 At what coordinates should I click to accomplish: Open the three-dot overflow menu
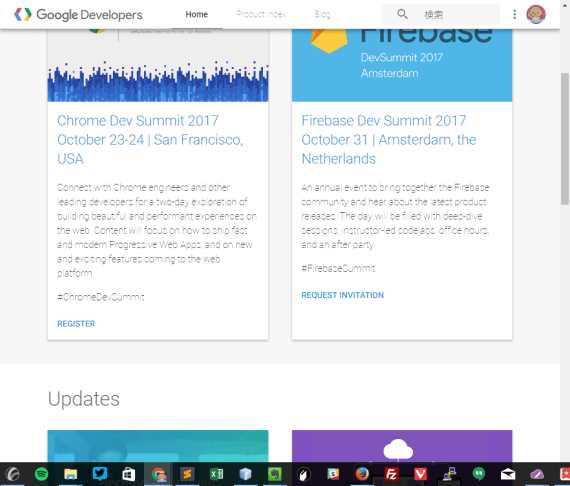[x=514, y=14]
